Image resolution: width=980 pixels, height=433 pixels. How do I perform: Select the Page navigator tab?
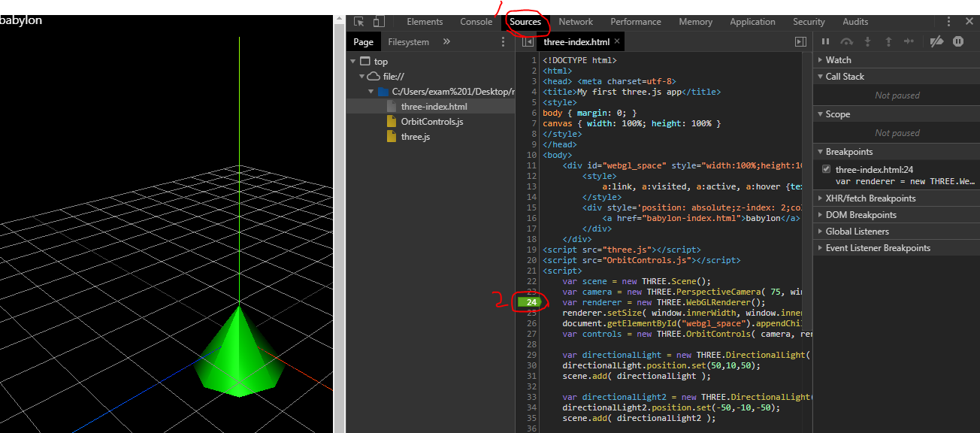pyautogui.click(x=364, y=42)
